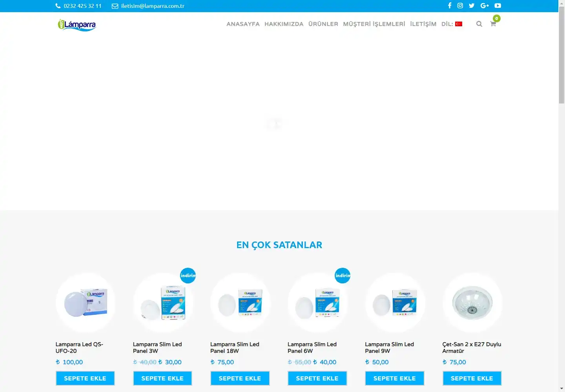Click iletisim@lamparra.com.tr email link
This screenshot has width=565, height=392.
coord(153,6)
